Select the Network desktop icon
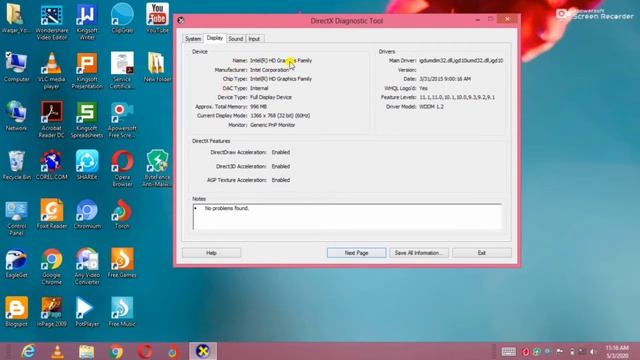The image size is (640, 360). 16,116
